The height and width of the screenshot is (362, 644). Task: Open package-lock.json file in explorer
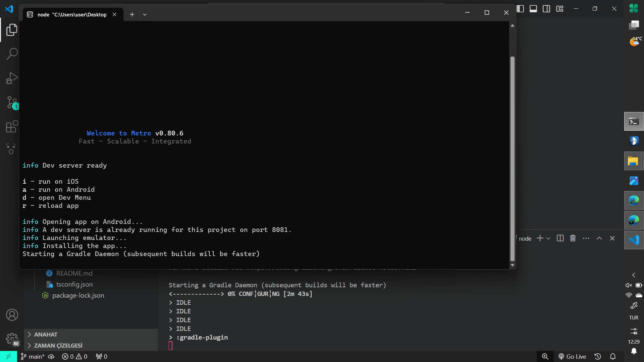[x=78, y=296]
